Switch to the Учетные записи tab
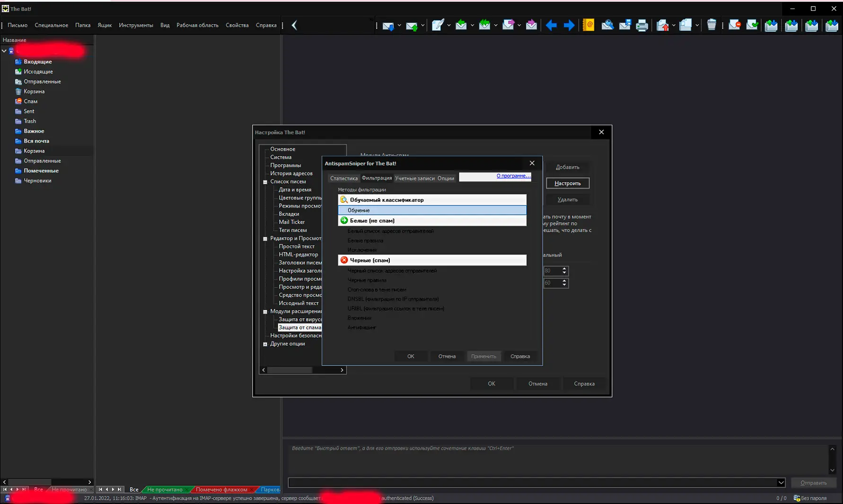This screenshot has width=843, height=504. [414, 178]
